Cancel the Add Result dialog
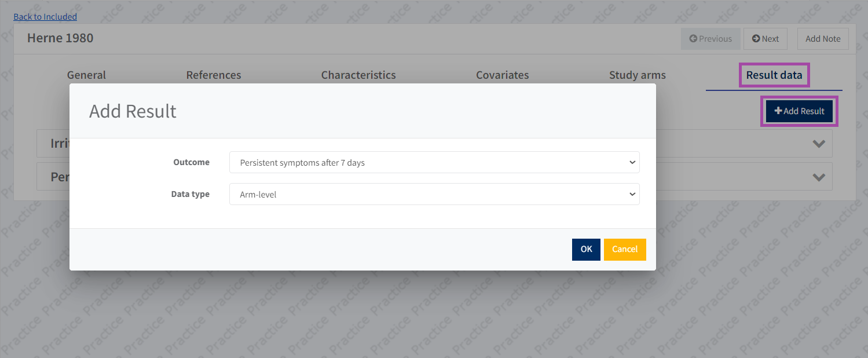The height and width of the screenshot is (358, 868). [x=624, y=249]
